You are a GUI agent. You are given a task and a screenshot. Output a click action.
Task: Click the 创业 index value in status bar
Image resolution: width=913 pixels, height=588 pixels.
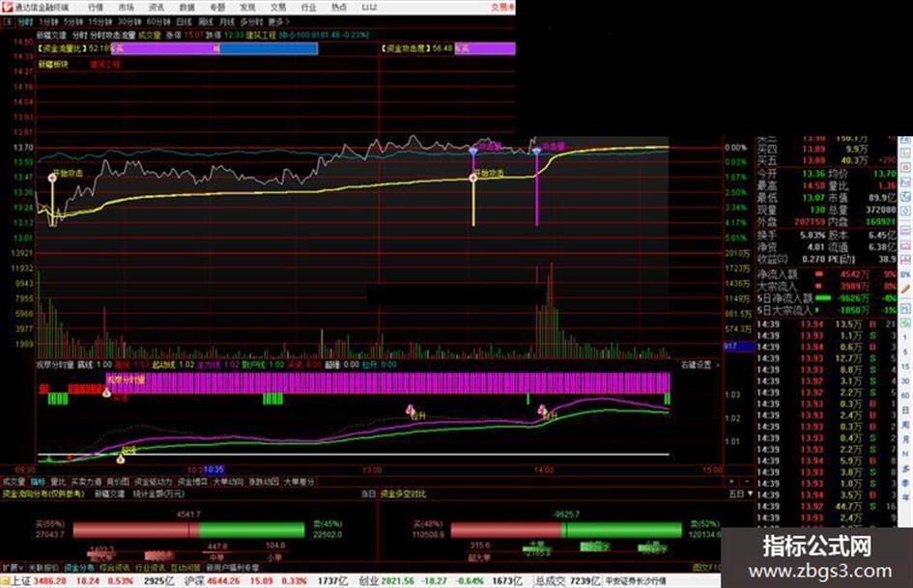coord(398,581)
